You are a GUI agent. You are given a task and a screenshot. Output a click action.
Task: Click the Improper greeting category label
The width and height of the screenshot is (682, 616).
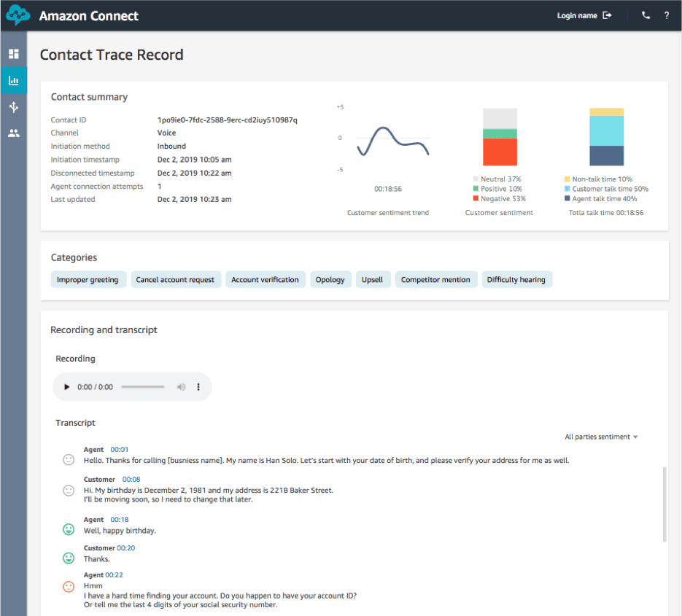point(88,279)
